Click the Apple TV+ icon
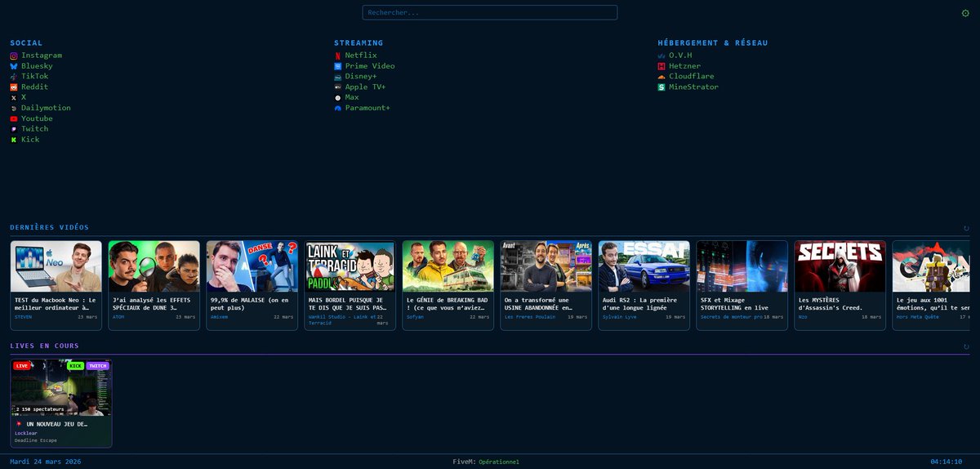 point(338,87)
